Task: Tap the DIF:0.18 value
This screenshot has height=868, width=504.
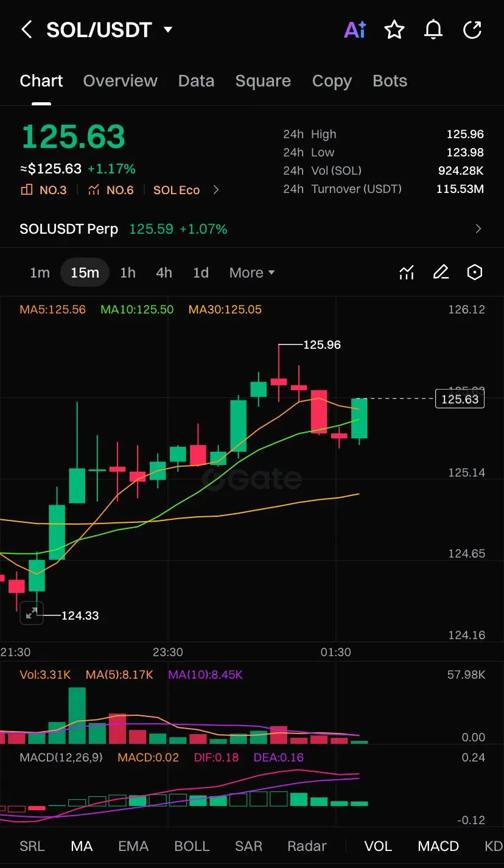Action: (216, 757)
